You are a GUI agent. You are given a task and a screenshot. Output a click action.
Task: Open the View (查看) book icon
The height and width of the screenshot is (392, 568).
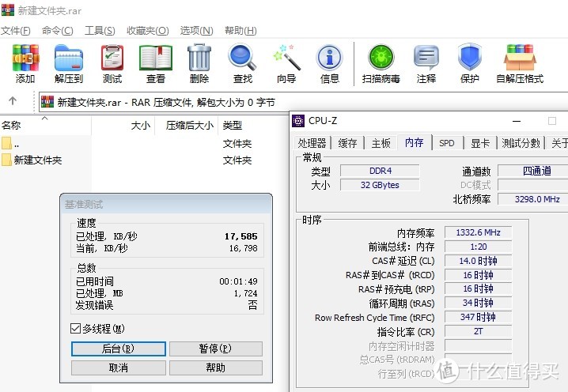[x=156, y=58]
